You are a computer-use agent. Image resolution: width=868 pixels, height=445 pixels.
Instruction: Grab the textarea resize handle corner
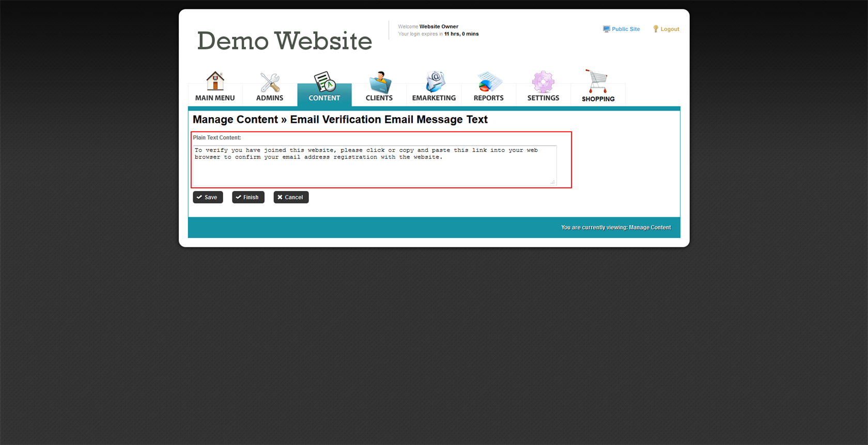point(553,182)
